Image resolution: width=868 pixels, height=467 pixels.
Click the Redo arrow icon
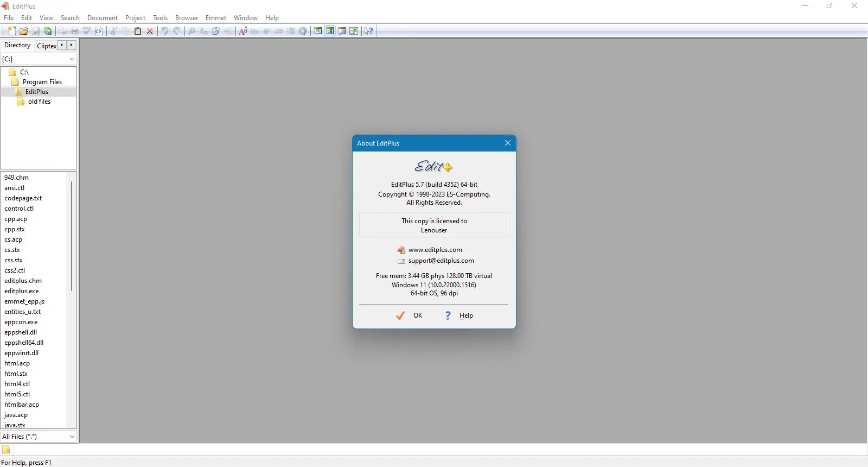(177, 31)
